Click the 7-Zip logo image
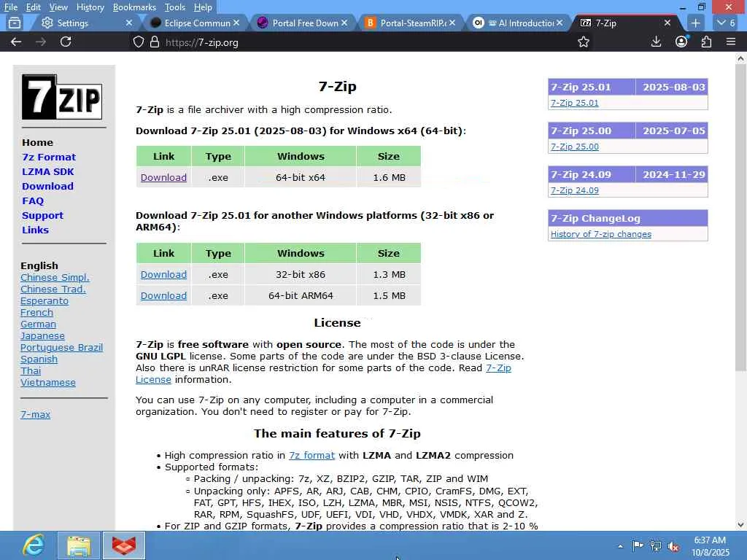The width and height of the screenshot is (747, 560). tap(62, 97)
